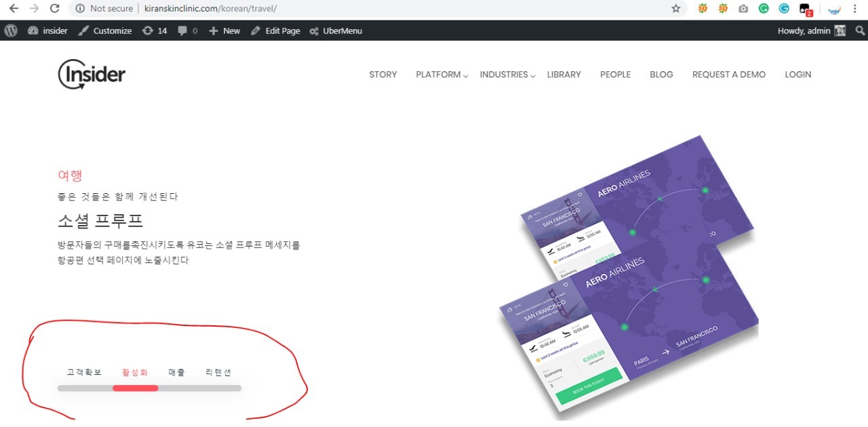Open the LOGIN link
The image size is (868, 427).
797,75
